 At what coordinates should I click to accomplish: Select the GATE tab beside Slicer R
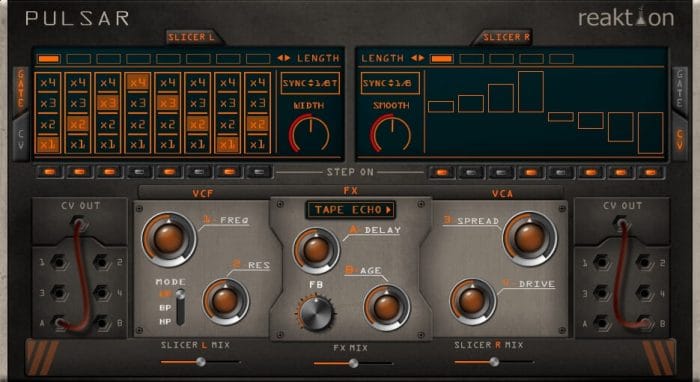(x=679, y=89)
